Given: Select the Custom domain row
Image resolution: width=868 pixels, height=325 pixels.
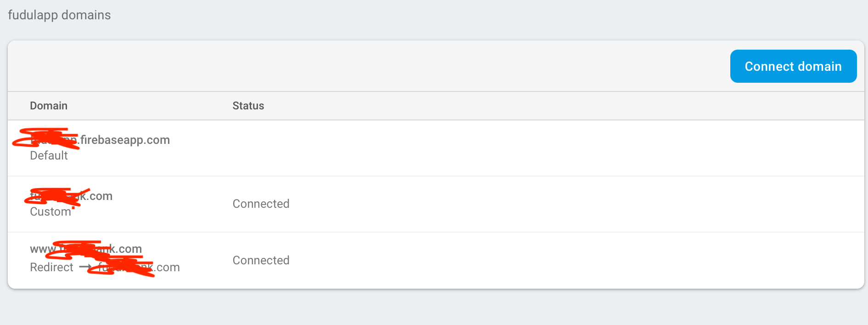Looking at the screenshot, I should pyautogui.click(x=184, y=204).
